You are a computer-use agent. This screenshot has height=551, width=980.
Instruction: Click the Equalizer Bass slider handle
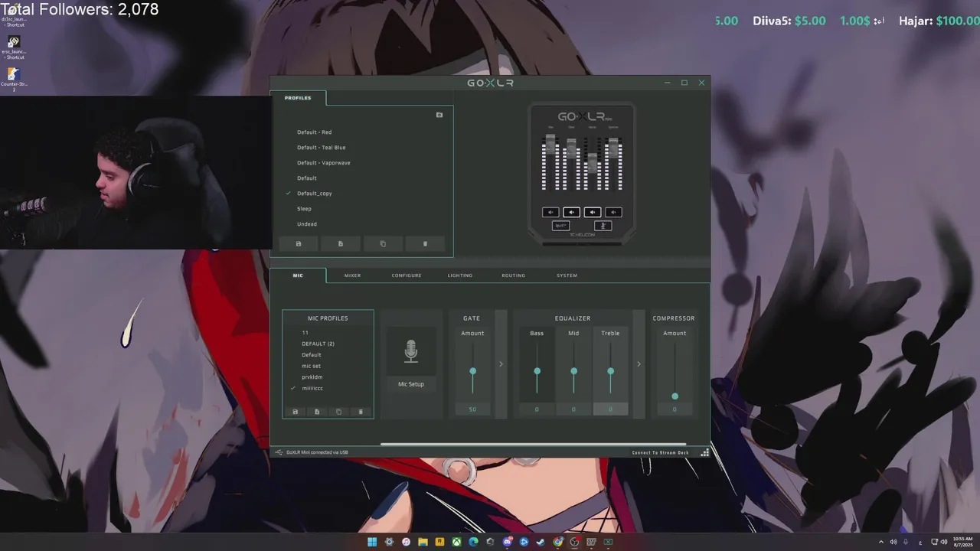(x=537, y=371)
